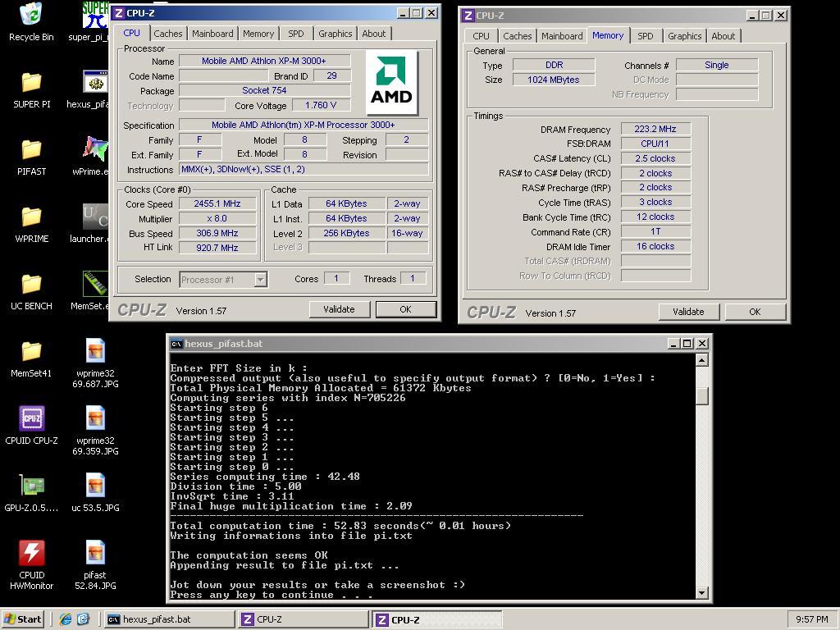Open the MemSet41 folder icon
The height and width of the screenshot is (630, 840).
point(31,358)
